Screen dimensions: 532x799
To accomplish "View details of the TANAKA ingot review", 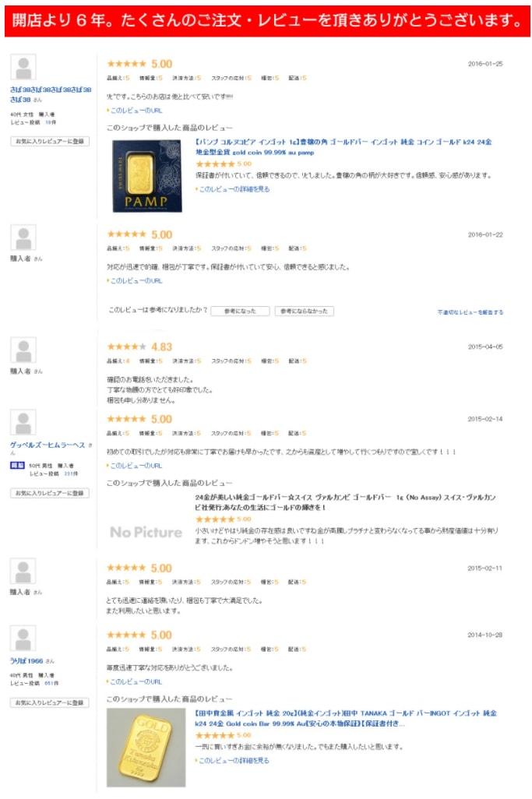I will [x=234, y=760].
